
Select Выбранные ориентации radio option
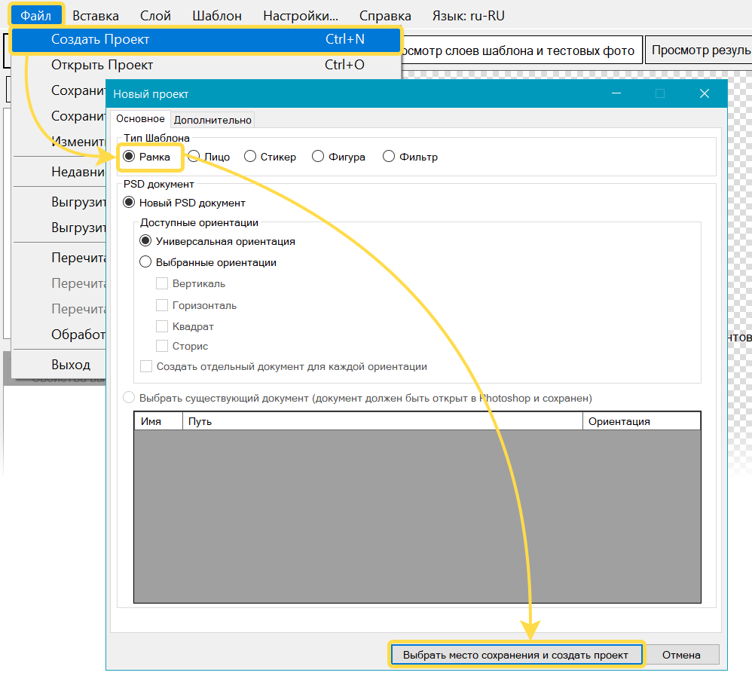[x=146, y=263]
